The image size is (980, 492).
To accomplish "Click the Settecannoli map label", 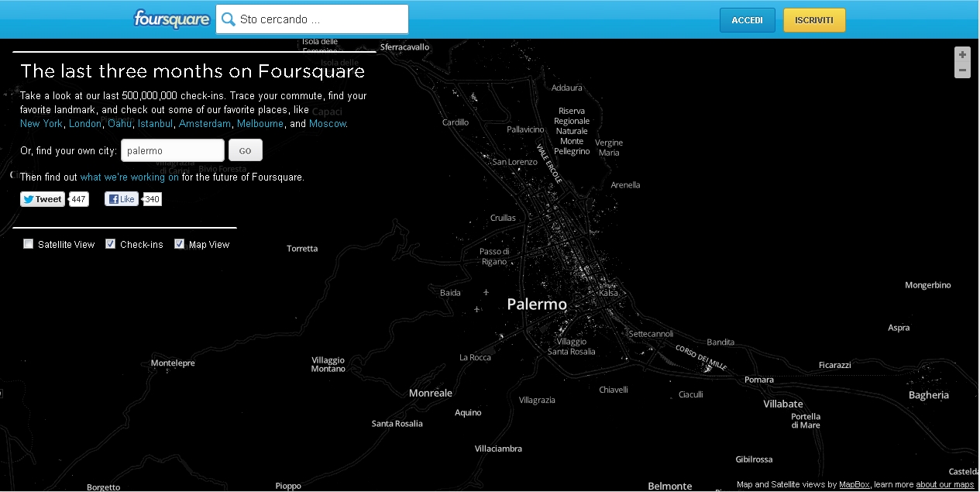I will [651, 334].
